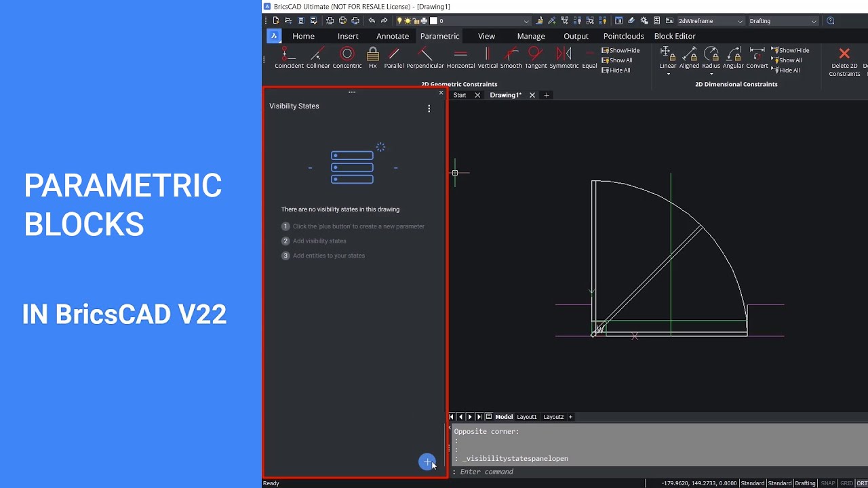Select the Collinear constraint tool

coord(318,58)
